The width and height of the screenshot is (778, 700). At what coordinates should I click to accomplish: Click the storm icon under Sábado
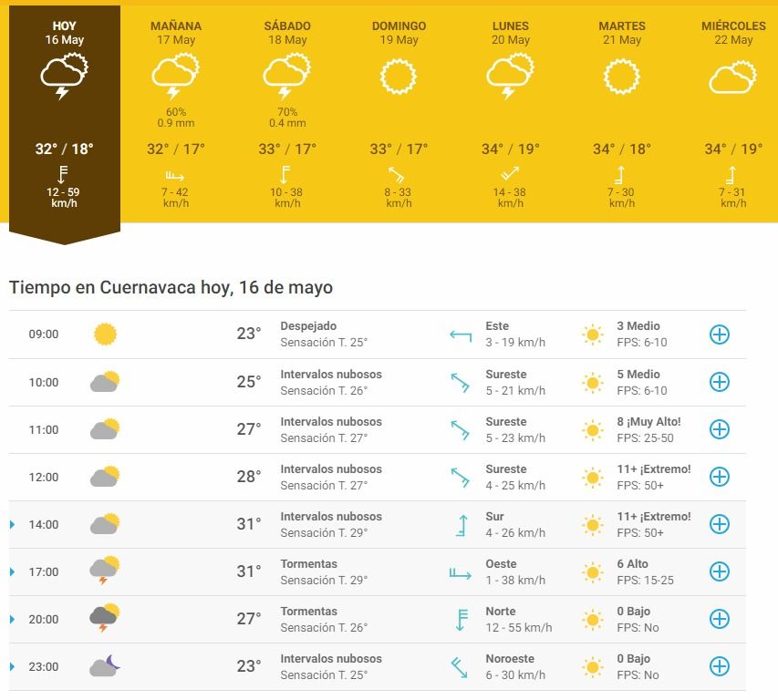pyautogui.click(x=285, y=77)
